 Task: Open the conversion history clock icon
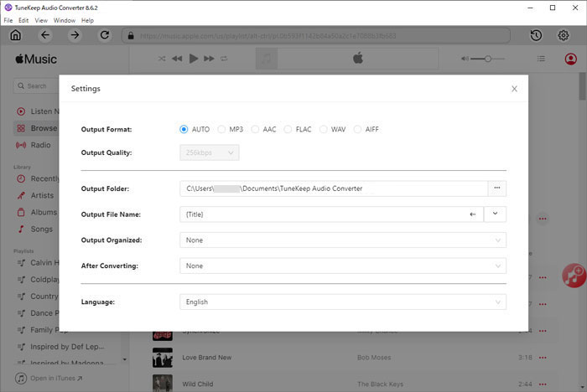click(x=536, y=35)
